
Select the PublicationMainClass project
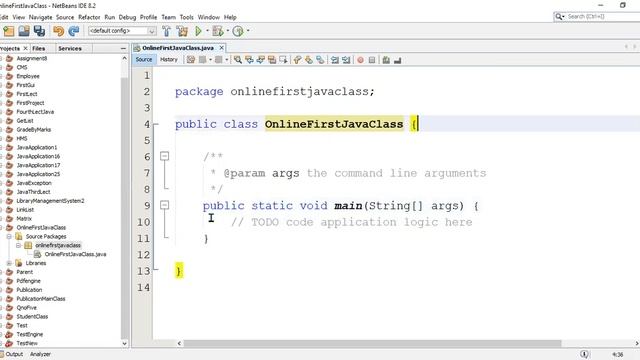click(40, 299)
